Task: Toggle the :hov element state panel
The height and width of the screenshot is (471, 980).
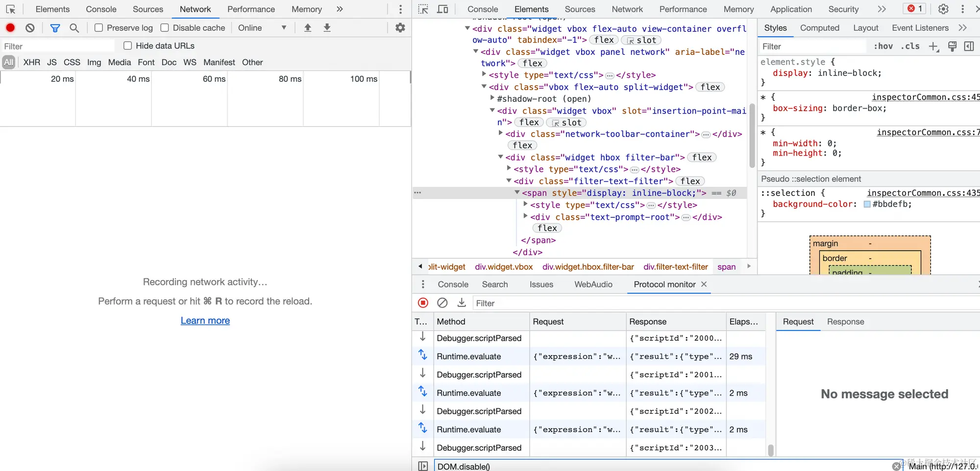Action: coord(883,46)
